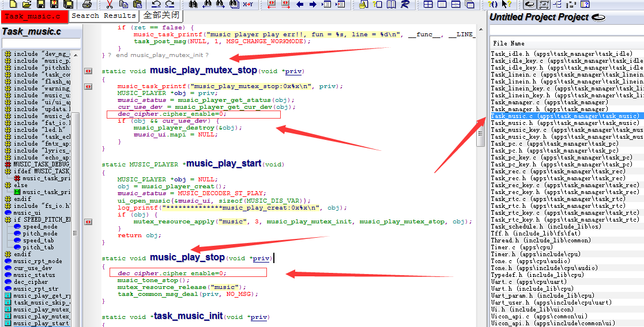
Task: Toggle the Project Window toolbar button
Action: pyautogui.click(x=529, y=5)
